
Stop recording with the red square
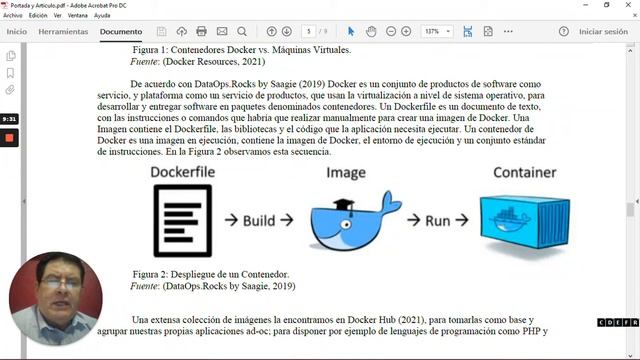pos(9,138)
